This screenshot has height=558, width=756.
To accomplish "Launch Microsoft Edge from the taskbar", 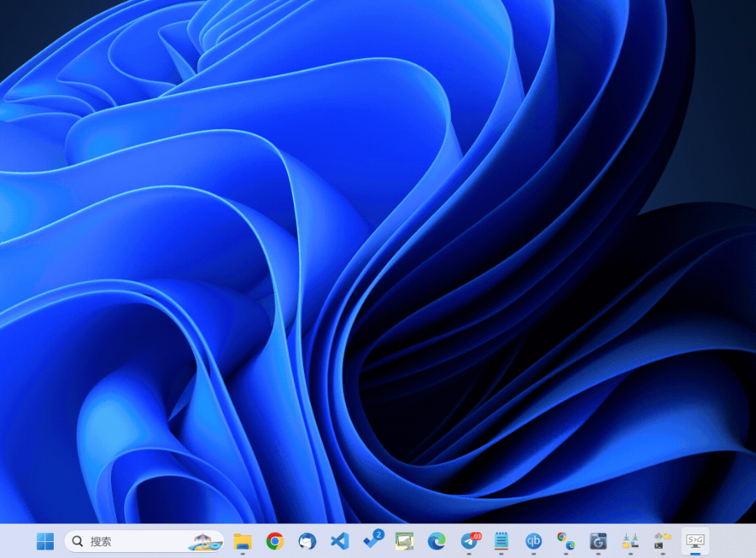I will 436,541.
